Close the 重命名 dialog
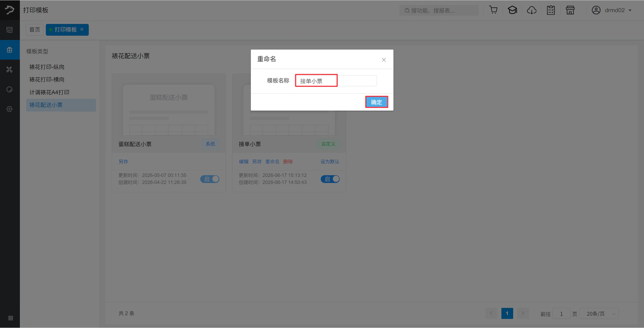 click(384, 60)
